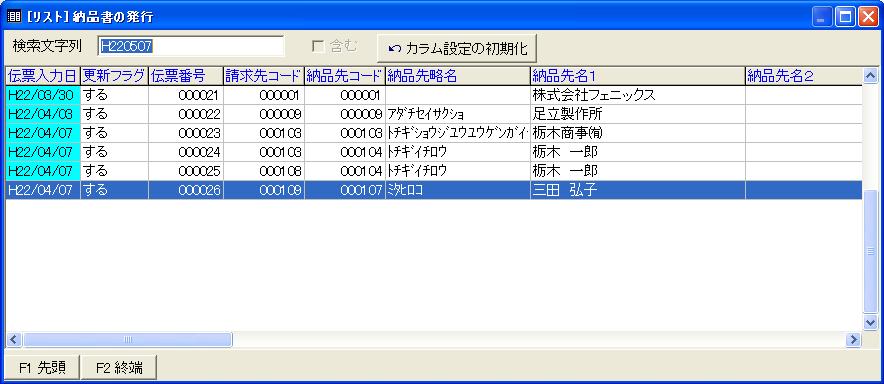Click the 更新フラグ column header

click(114, 76)
